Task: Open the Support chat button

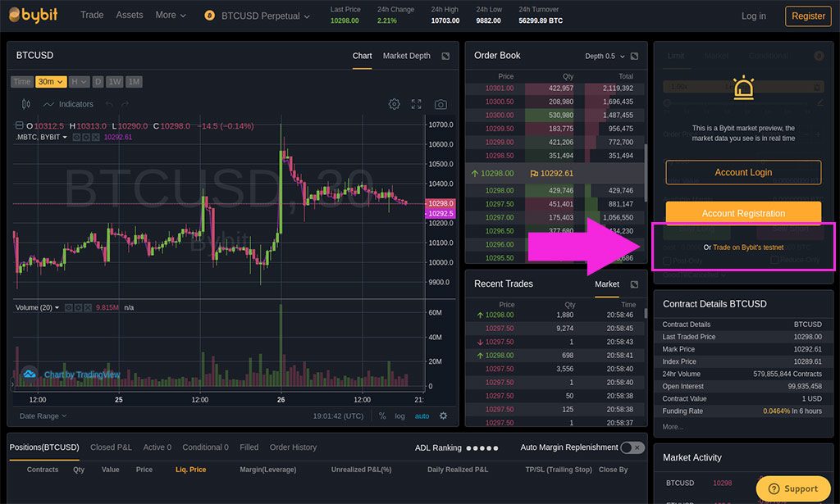Action: 793,488
